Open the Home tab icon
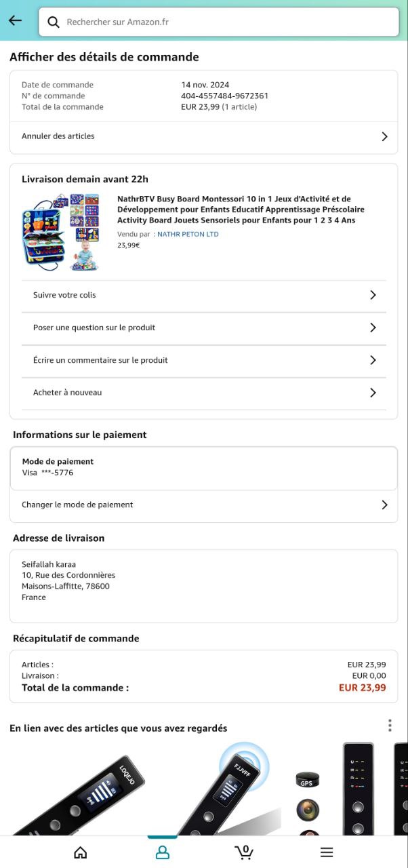408x868 pixels. (x=81, y=852)
